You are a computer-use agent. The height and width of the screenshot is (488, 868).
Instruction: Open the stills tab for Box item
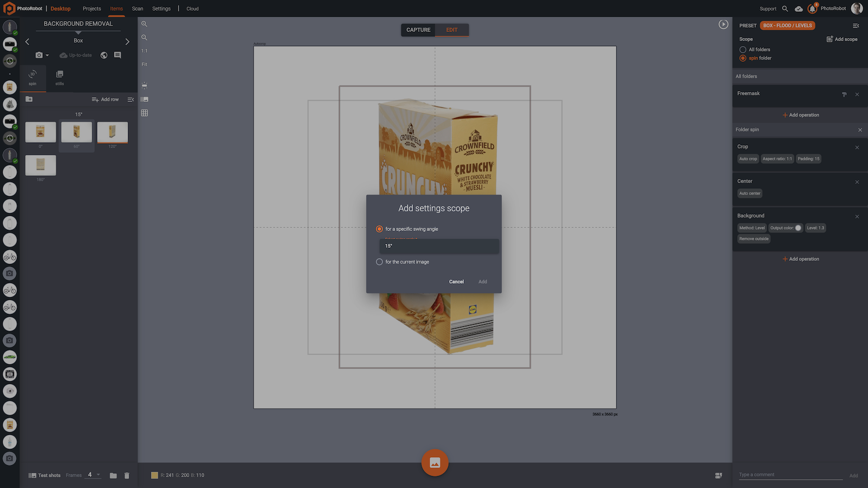[59, 78]
